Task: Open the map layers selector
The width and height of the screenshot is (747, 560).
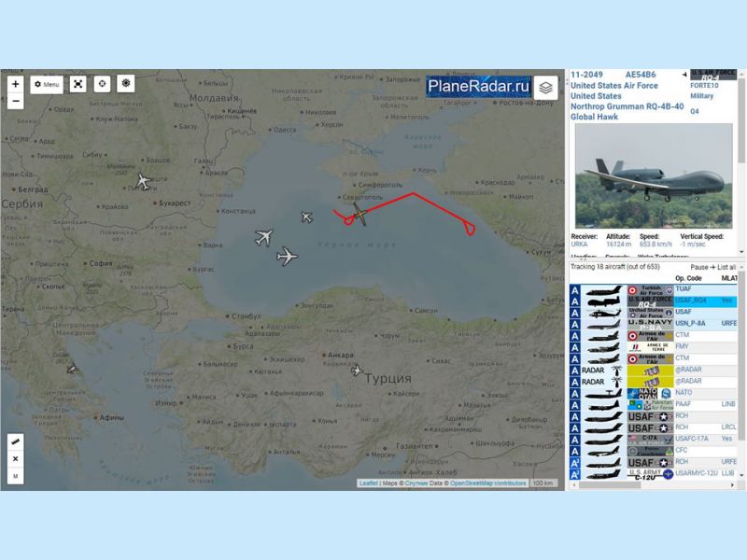Action: point(545,88)
